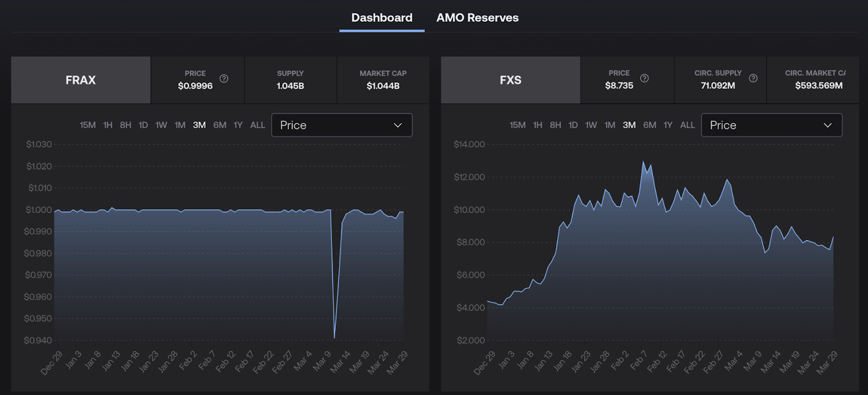Viewport: 868px width, 395px height.
Task: Select the Dashboard tab
Action: pos(382,18)
